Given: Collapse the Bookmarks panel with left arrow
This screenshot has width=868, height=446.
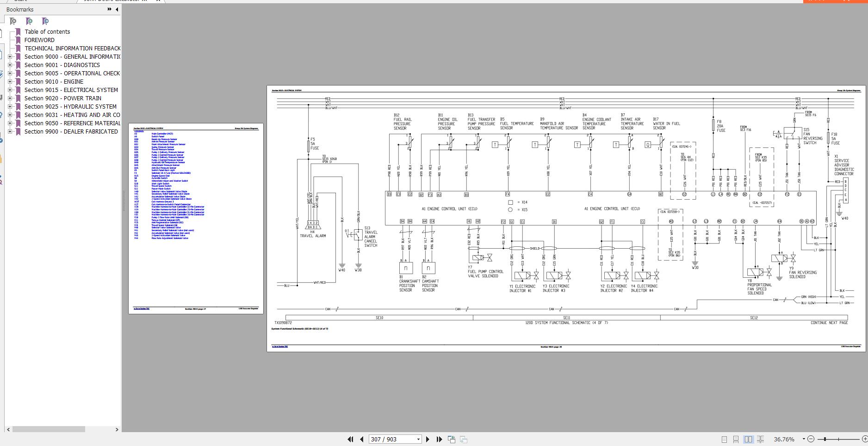Looking at the screenshot, I should [x=117, y=9].
